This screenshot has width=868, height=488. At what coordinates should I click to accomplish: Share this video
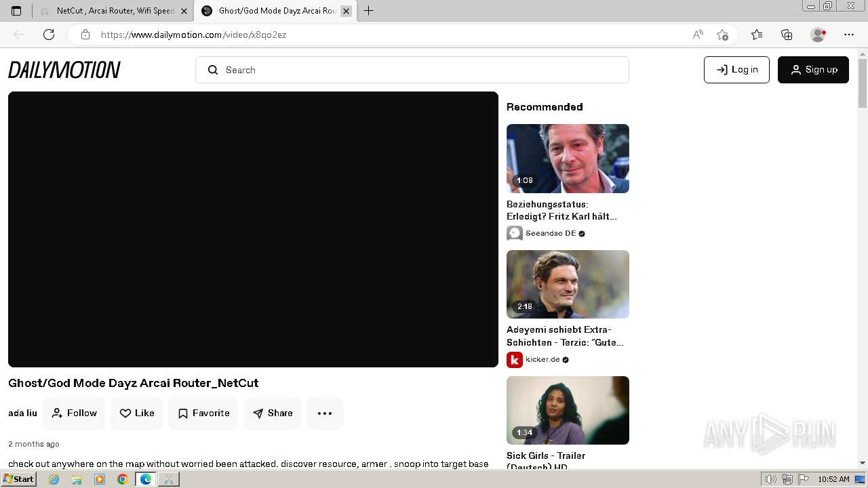pyautogui.click(x=273, y=413)
